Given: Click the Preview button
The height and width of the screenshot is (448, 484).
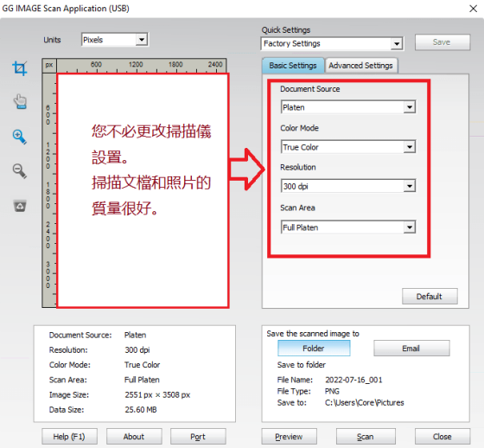Looking at the screenshot, I should pyautogui.click(x=290, y=436).
